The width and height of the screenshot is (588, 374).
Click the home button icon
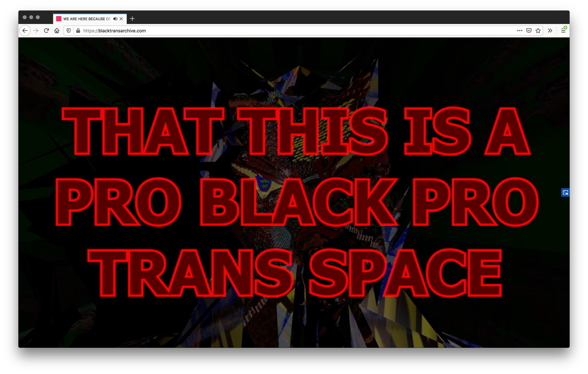[x=58, y=30]
